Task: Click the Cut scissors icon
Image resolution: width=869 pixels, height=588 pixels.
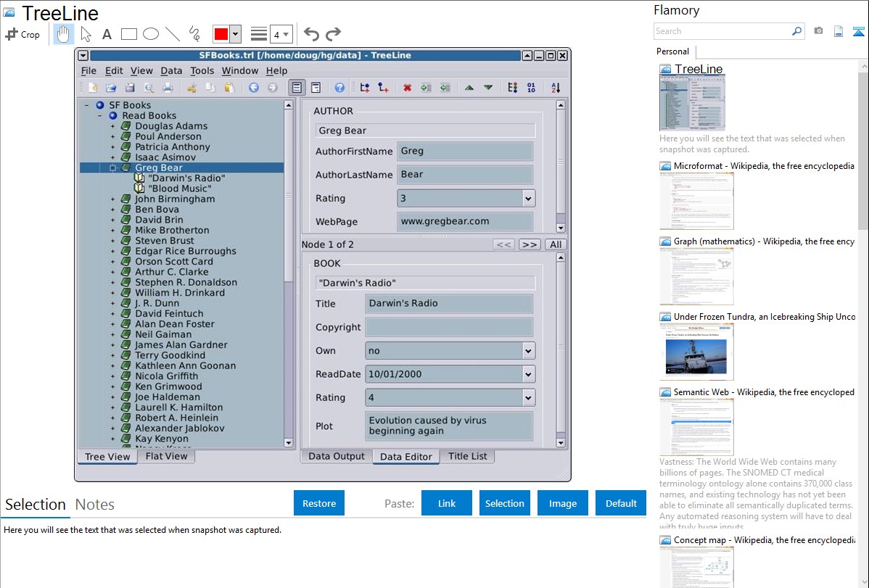Action: coord(191,88)
